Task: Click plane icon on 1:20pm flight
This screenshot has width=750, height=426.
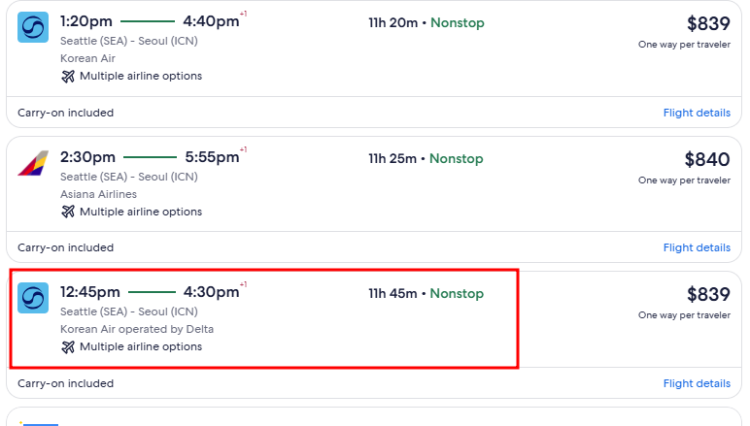Action: click(x=68, y=76)
